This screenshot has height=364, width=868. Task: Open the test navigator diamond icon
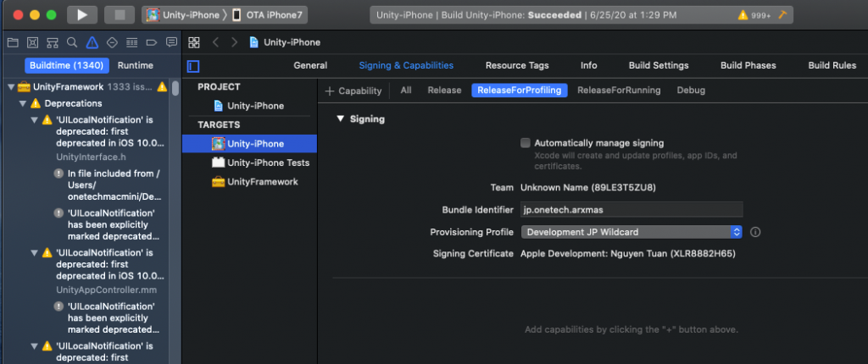(x=112, y=42)
